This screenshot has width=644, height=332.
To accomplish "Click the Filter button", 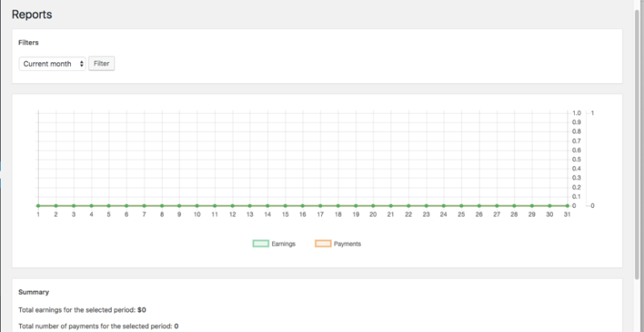I will [101, 64].
